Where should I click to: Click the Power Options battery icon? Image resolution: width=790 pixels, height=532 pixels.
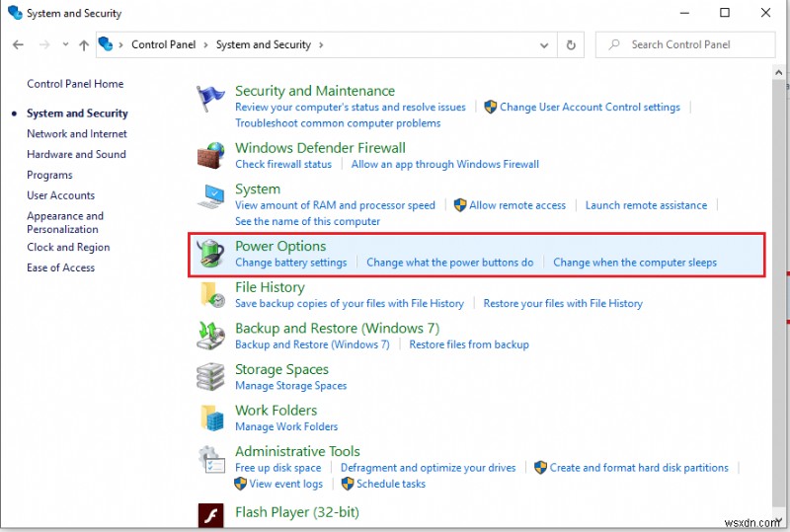coord(210,254)
